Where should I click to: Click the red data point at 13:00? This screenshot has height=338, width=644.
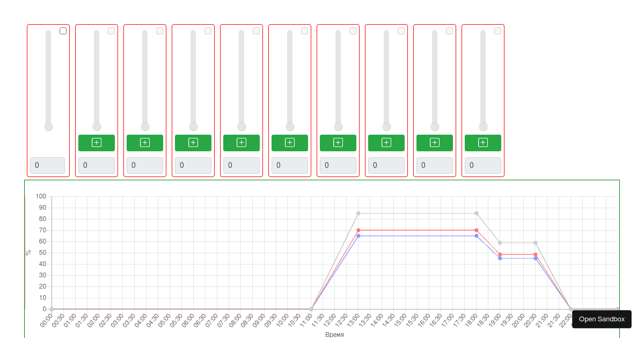point(358,230)
